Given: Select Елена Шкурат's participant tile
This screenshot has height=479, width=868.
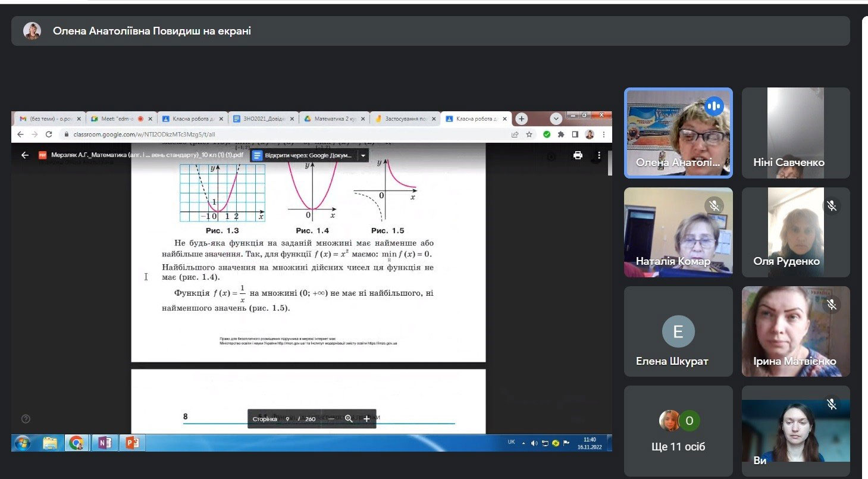Looking at the screenshot, I should (x=678, y=331).
